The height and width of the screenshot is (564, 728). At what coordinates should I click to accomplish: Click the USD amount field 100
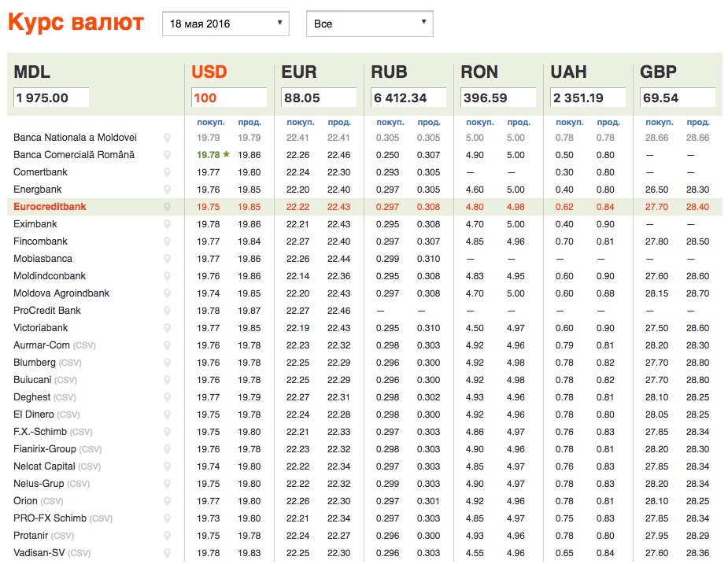click(x=229, y=98)
